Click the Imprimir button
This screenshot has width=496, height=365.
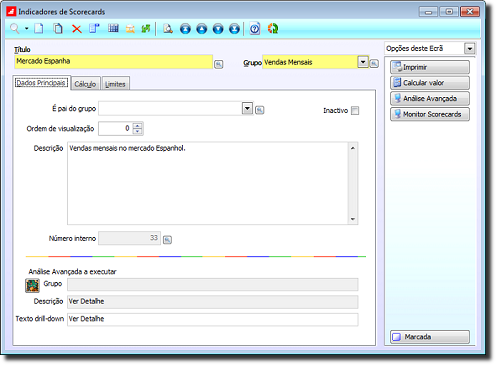tap(430, 67)
